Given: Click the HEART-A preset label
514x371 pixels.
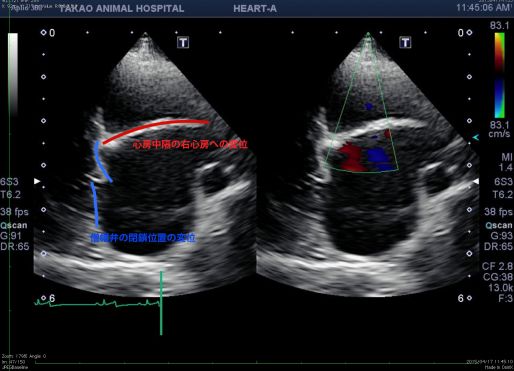Looking at the screenshot, I should [x=255, y=8].
